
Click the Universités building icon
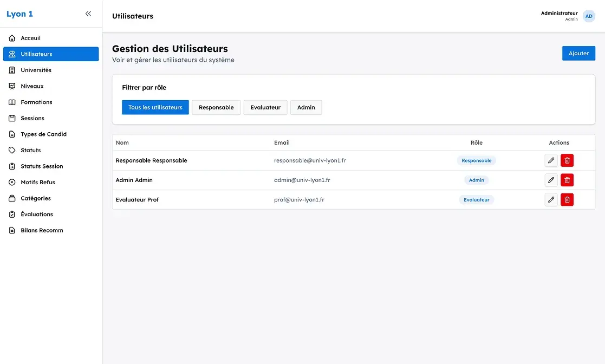(12, 70)
